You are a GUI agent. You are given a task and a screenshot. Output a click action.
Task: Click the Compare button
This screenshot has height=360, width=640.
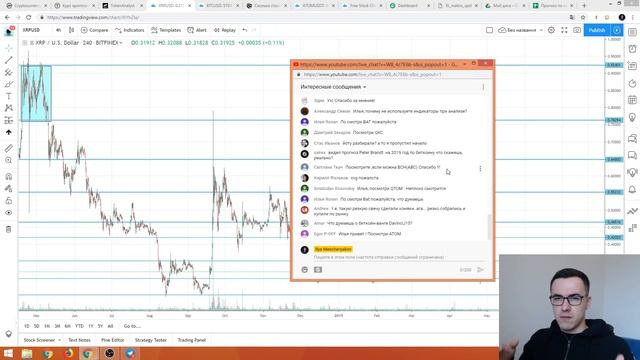click(95, 30)
